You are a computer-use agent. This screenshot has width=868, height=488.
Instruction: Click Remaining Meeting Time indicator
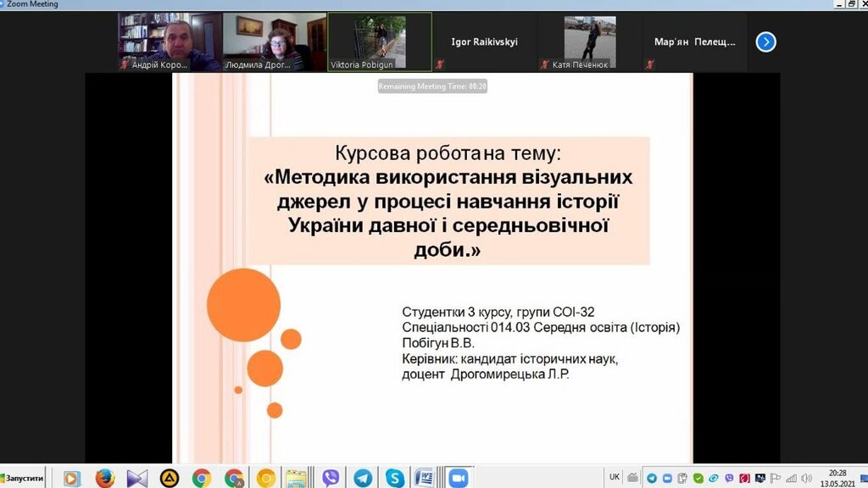coord(433,86)
